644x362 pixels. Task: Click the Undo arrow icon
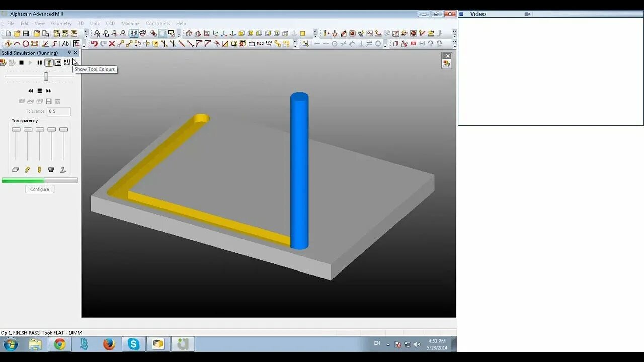[x=94, y=44]
